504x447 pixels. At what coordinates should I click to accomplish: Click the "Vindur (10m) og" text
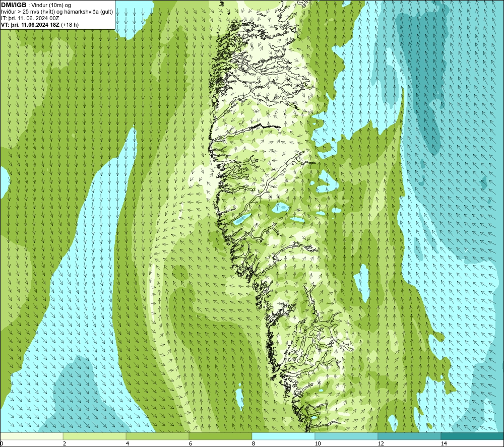(x=52, y=6)
